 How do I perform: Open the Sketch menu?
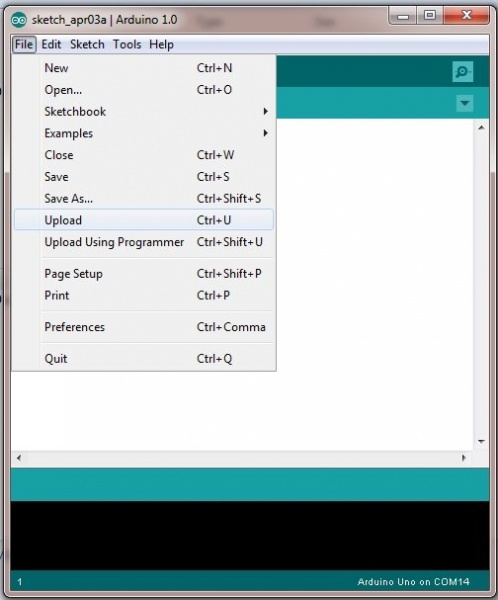[87, 44]
